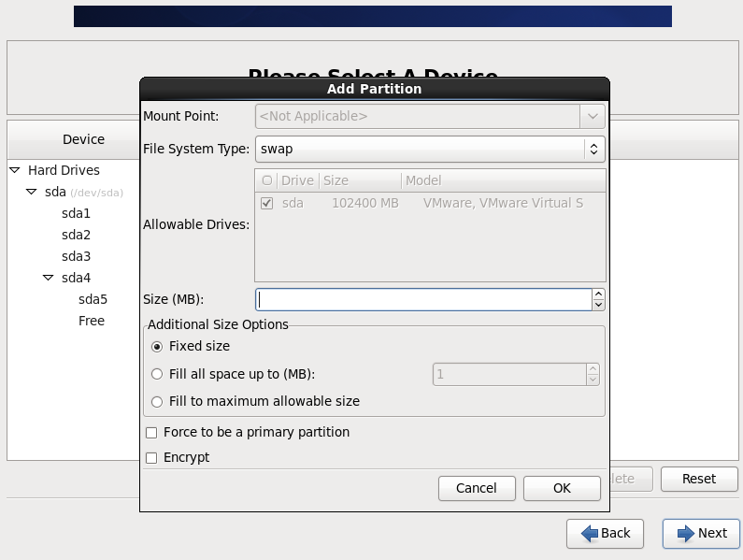The width and height of the screenshot is (743, 560).
Task: Collapse the sda device tree node
Action: pos(32,192)
